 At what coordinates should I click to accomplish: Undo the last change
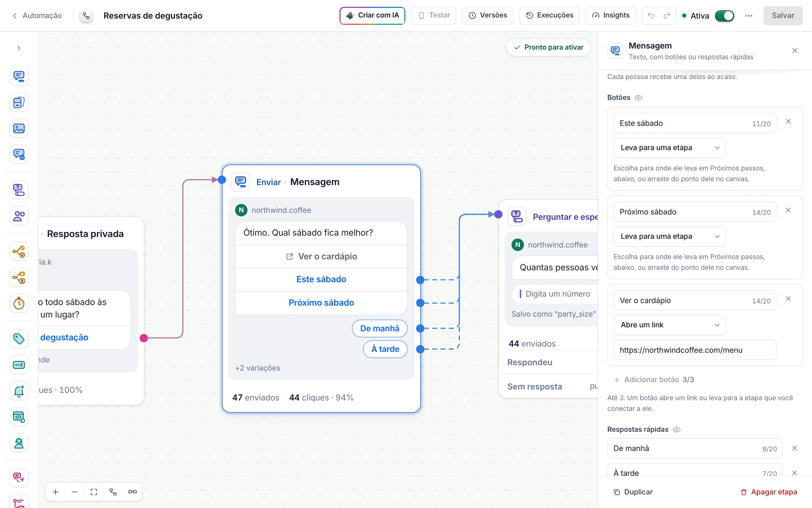tap(651, 16)
